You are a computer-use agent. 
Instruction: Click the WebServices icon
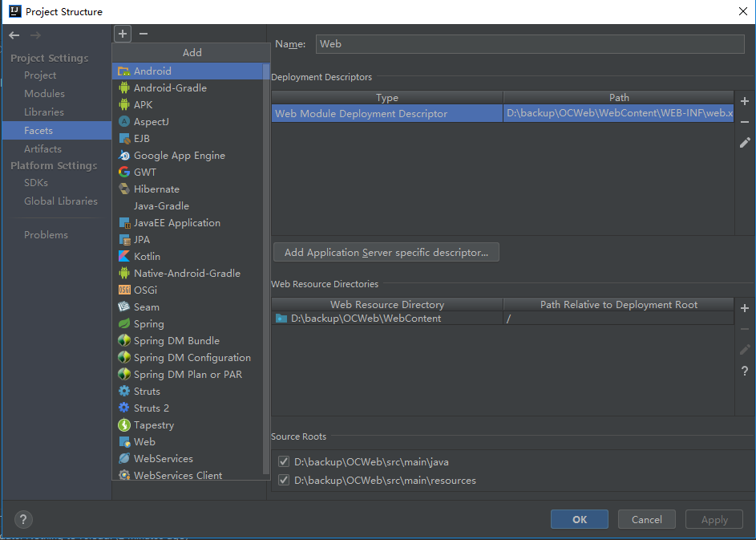coord(124,458)
